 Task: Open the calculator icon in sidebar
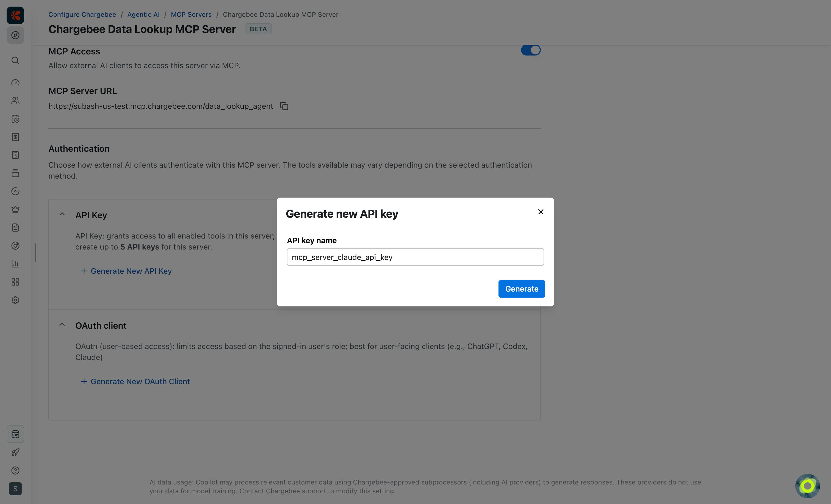pos(15,155)
